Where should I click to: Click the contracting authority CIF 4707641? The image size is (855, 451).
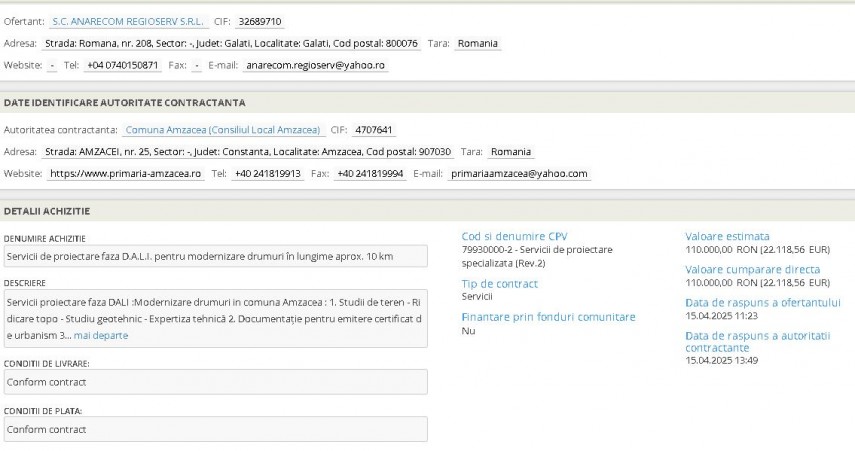coord(375,130)
